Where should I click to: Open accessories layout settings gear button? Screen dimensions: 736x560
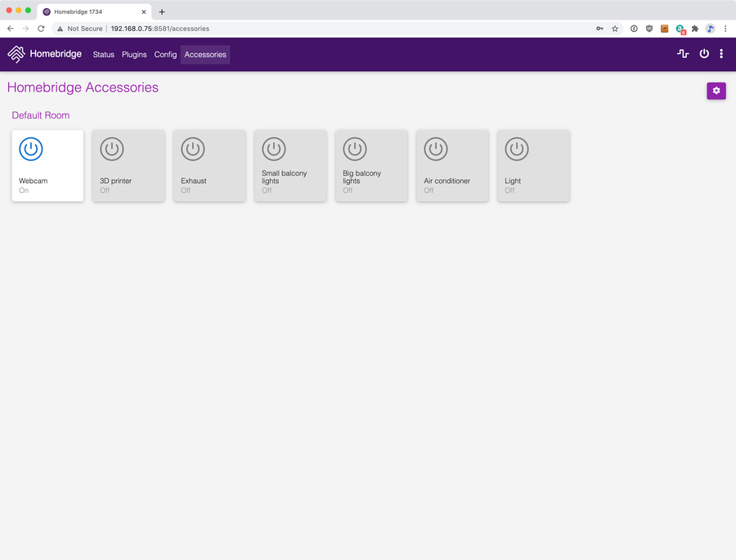[x=716, y=91]
